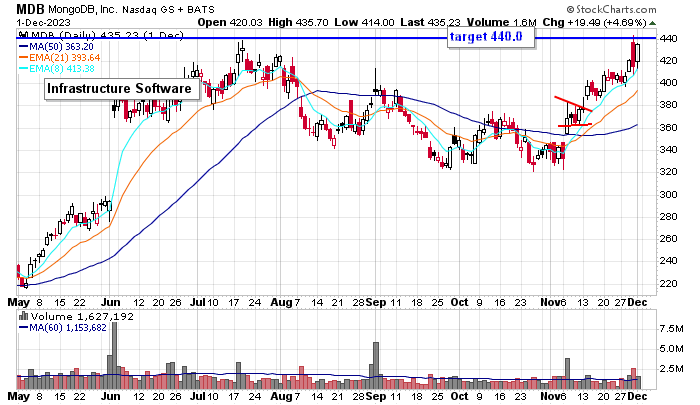The image size is (700, 405).
Task: Click the Jun label on price chart date axis
Action: [110, 302]
